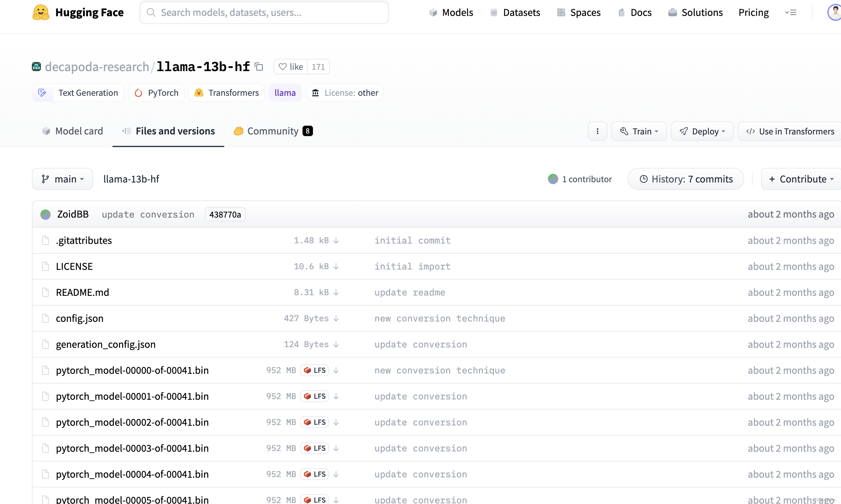841x504 pixels.
Task: Download pytorch_model-00000-of-00041.bin arrow icon
Action: click(336, 370)
